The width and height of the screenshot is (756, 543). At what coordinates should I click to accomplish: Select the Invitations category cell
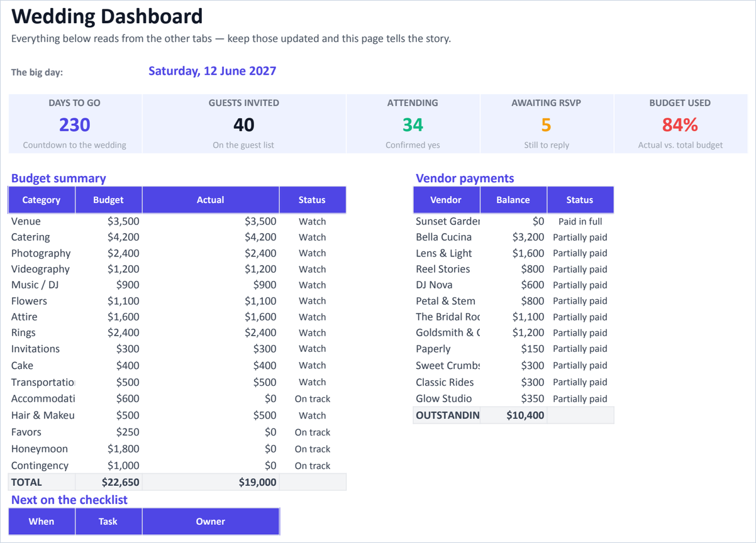coord(42,349)
